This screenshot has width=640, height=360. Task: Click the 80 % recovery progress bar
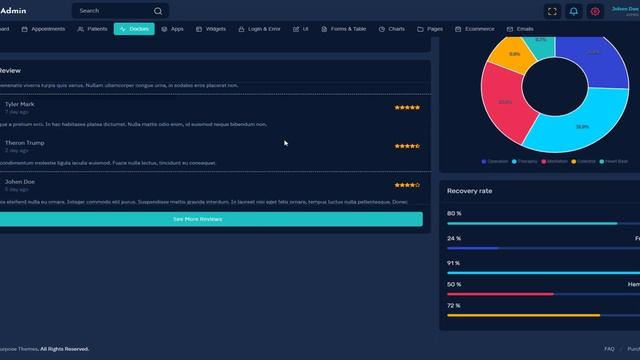[543, 223]
